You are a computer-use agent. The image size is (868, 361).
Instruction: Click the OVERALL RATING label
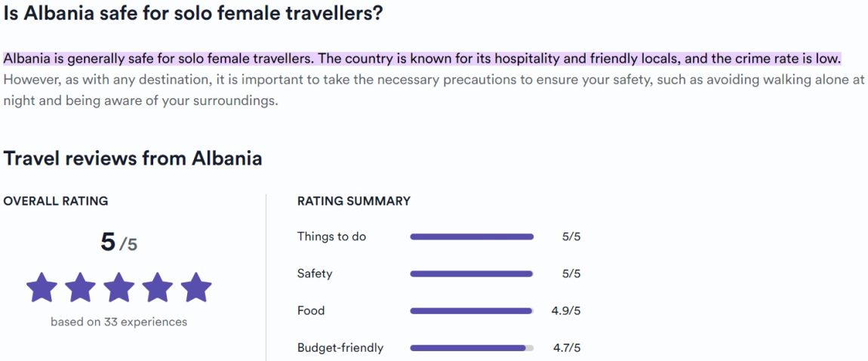click(56, 201)
